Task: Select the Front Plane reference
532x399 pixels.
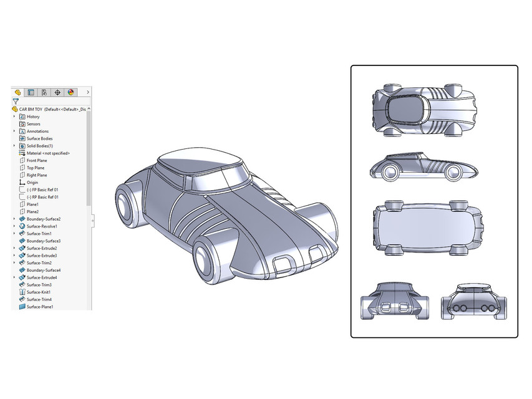Action: [x=36, y=160]
